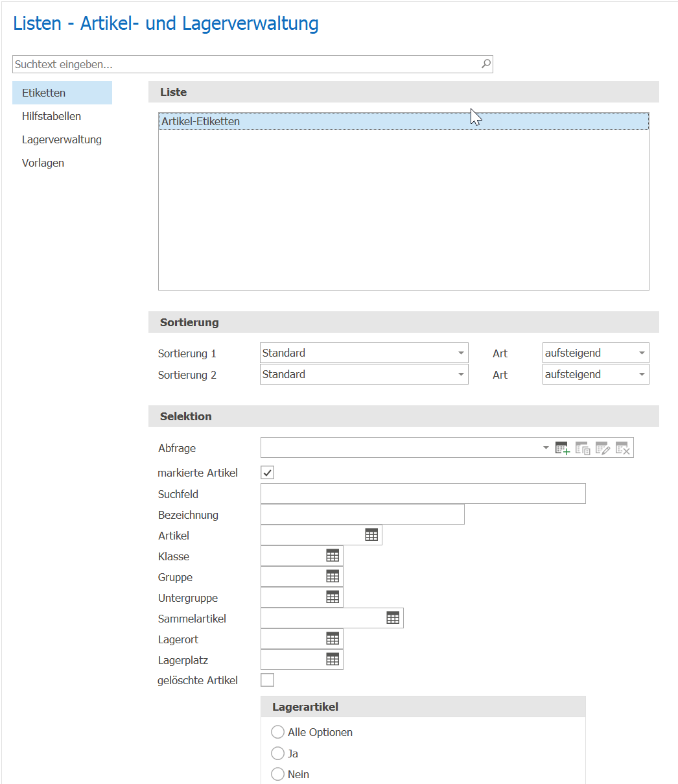Enable the gelöschte Artikel checkbox
The width and height of the screenshot is (678, 784).
[x=267, y=680]
